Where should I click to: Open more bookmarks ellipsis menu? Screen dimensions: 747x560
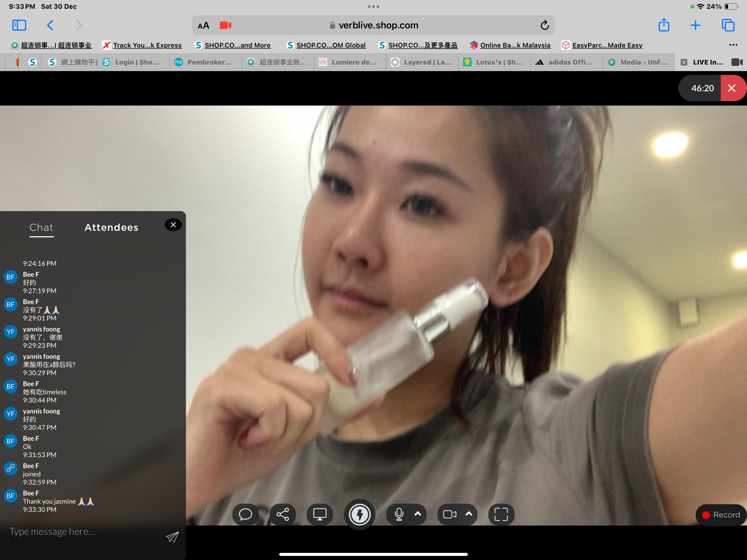pyautogui.click(x=733, y=45)
